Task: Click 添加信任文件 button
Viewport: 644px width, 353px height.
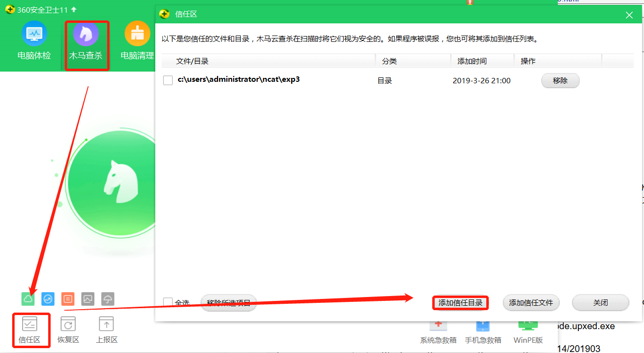Action: pos(531,303)
